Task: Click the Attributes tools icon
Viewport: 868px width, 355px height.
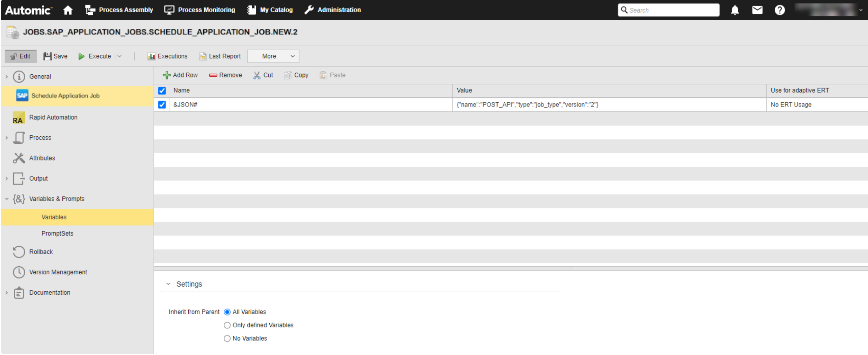Action: tap(19, 158)
